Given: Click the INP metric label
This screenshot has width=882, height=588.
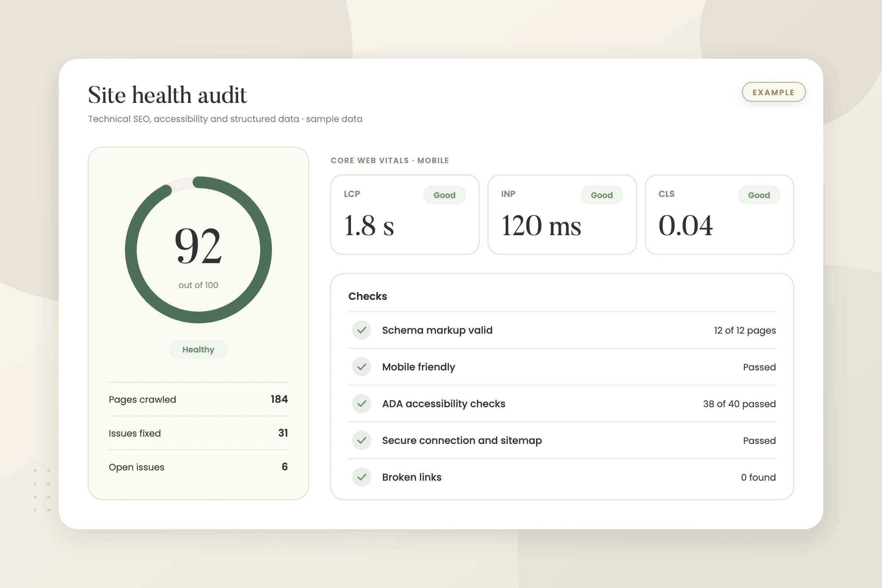Looking at the screenshot, I should (x=509, y=194).
